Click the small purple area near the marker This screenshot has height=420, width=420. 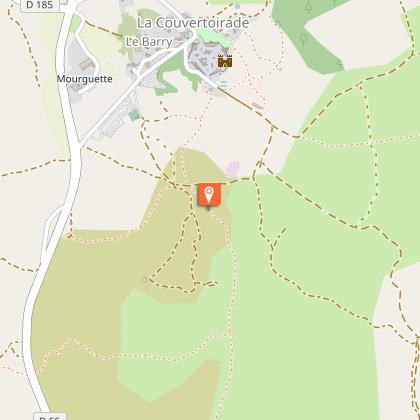(x=233, y=169)
